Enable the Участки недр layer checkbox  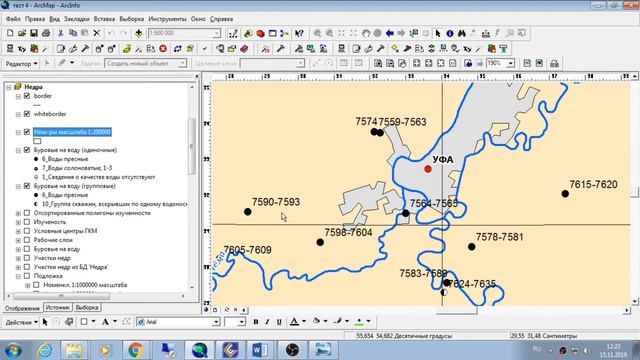coord(27,258)
